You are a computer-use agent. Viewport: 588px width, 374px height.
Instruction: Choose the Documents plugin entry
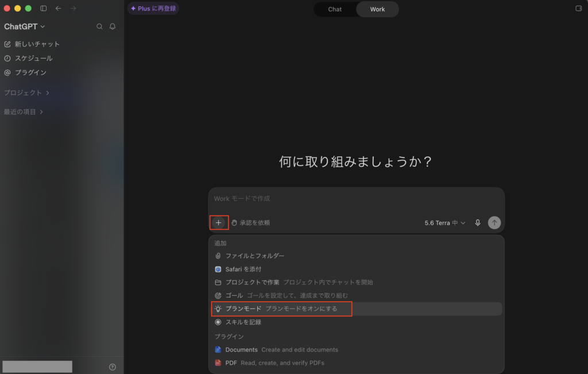[x=356, y=350]
